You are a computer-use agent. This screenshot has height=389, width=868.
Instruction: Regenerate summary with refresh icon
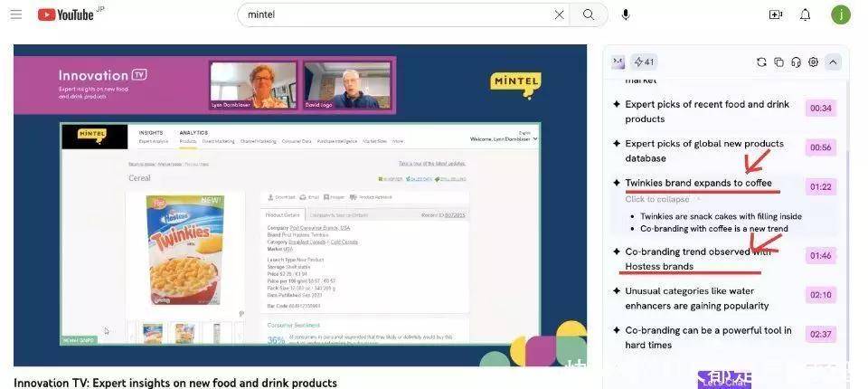[x=761, y=62]
